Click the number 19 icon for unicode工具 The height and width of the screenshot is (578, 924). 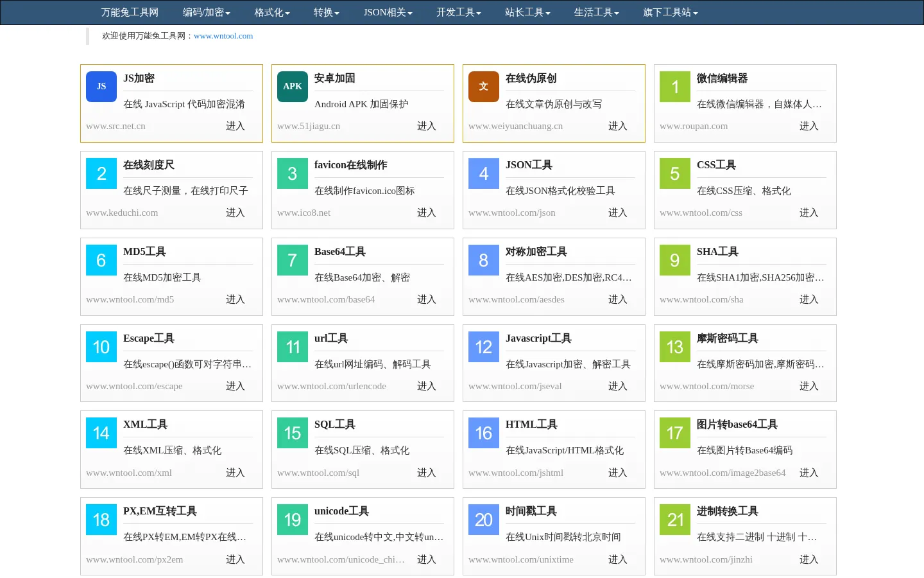(293, 520)
